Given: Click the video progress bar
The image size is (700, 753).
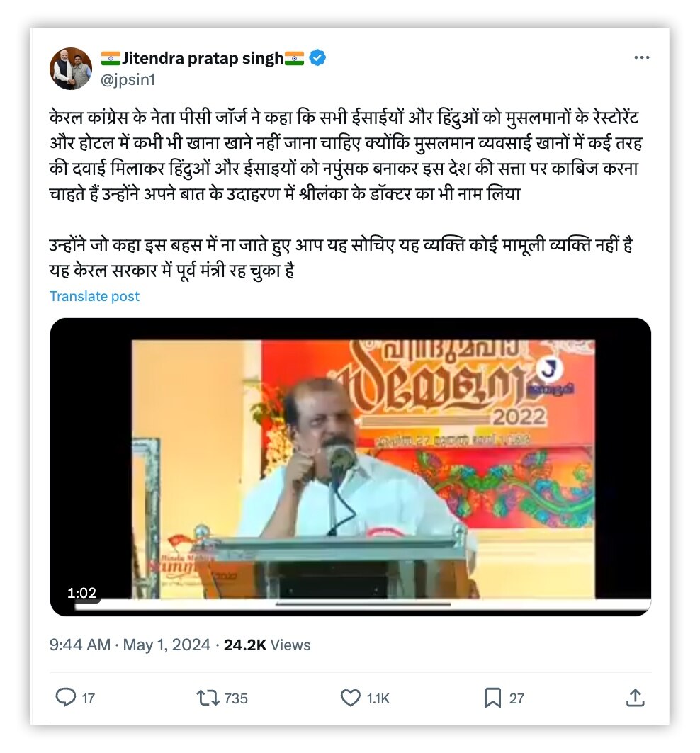Looking at the screenshot, I should pyautogui.click(x=363, y=606).
